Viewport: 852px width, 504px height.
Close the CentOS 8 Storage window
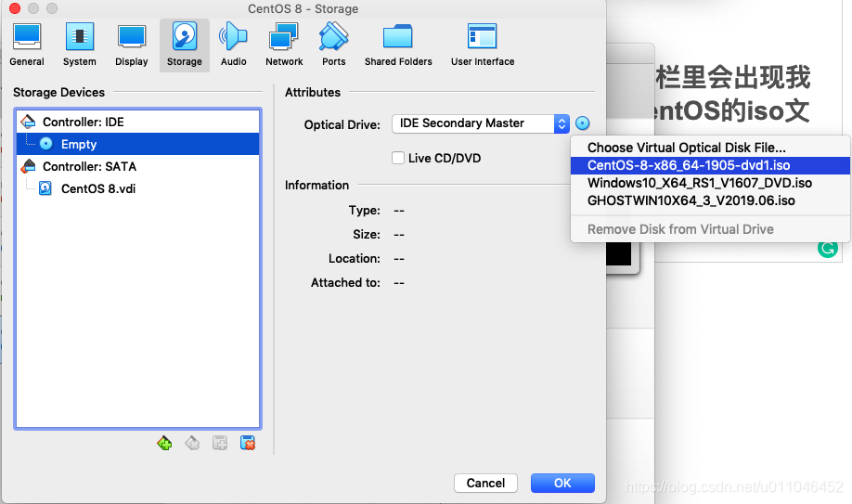[x=15, y=8]
